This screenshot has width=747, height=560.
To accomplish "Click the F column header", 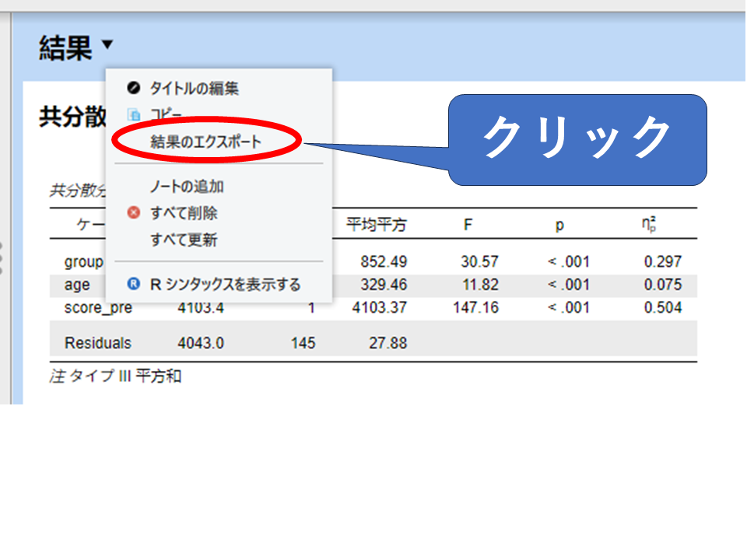I will [468, 226].
